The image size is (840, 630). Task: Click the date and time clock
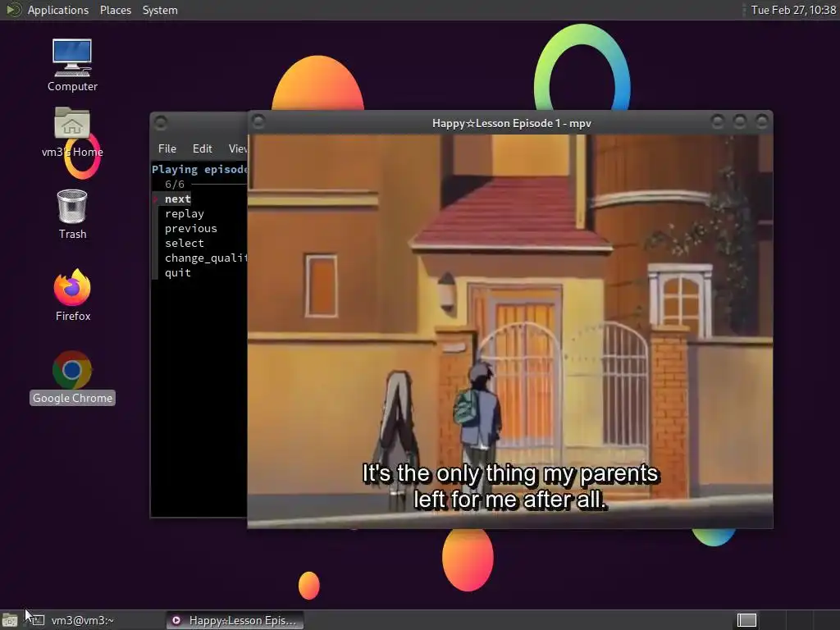pos(793,10)
